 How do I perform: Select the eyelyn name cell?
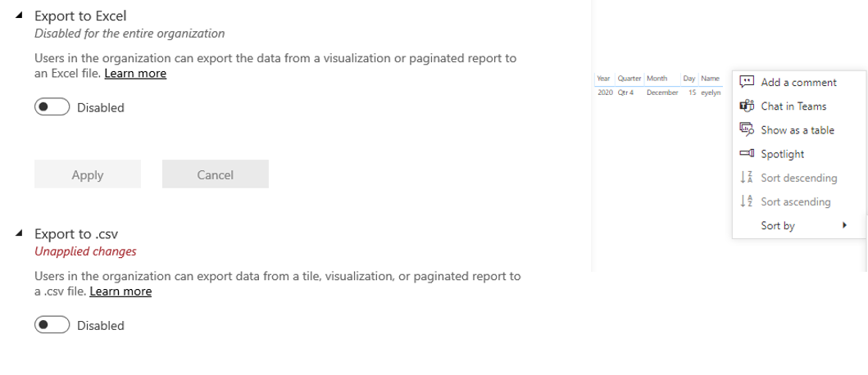tap(711, 93)
